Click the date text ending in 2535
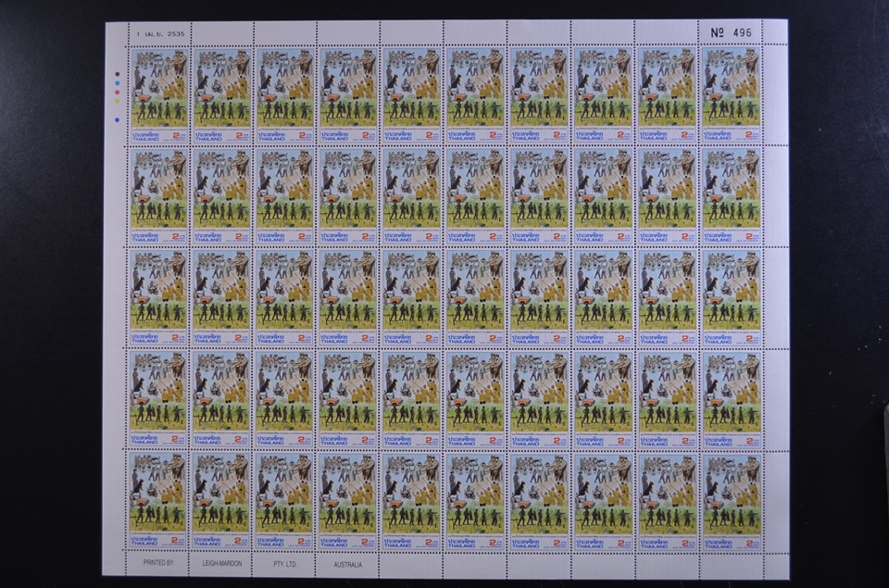Image resolution: width=889 pixels, height=588 pixels. coord(159,32)
